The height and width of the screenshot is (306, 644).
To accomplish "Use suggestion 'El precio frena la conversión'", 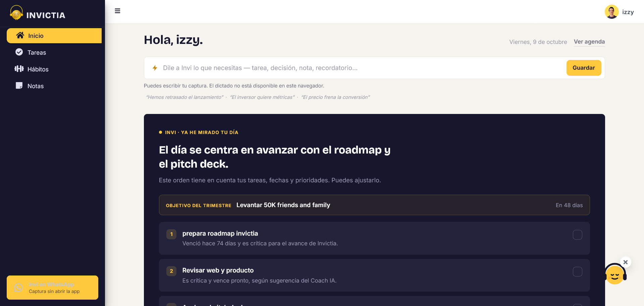I will 335,97.
